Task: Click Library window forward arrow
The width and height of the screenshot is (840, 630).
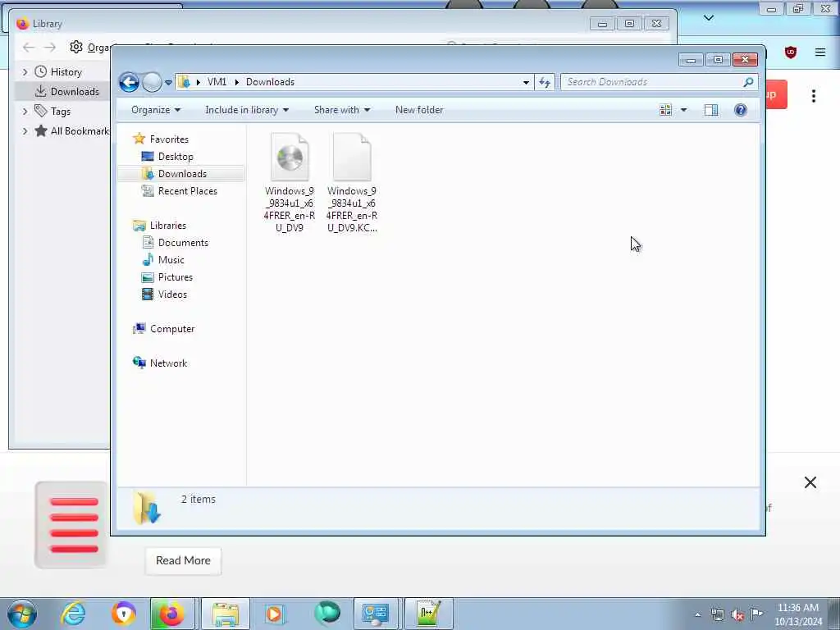Action: point(50,48)
